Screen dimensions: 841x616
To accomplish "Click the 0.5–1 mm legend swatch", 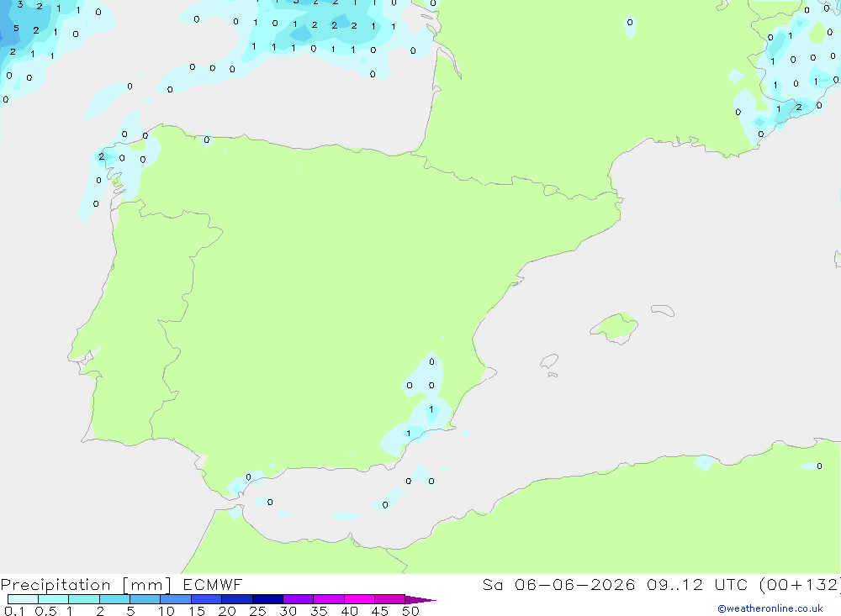I will (53, 599).
